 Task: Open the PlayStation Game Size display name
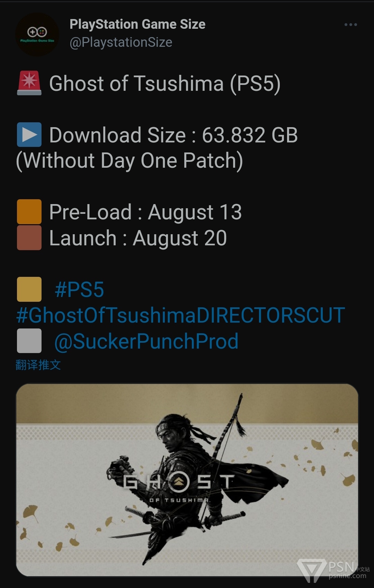[137, 24]
